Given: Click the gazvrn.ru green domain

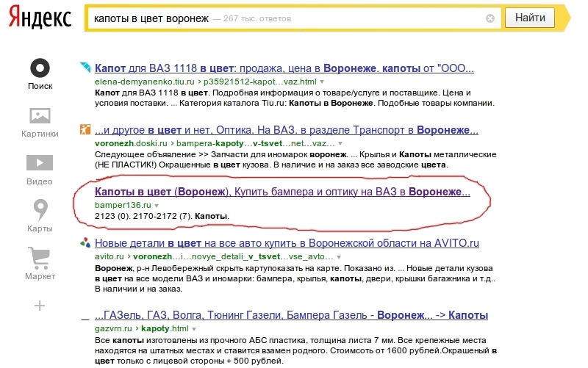Looking at the screenshot, I should point(113,328).
